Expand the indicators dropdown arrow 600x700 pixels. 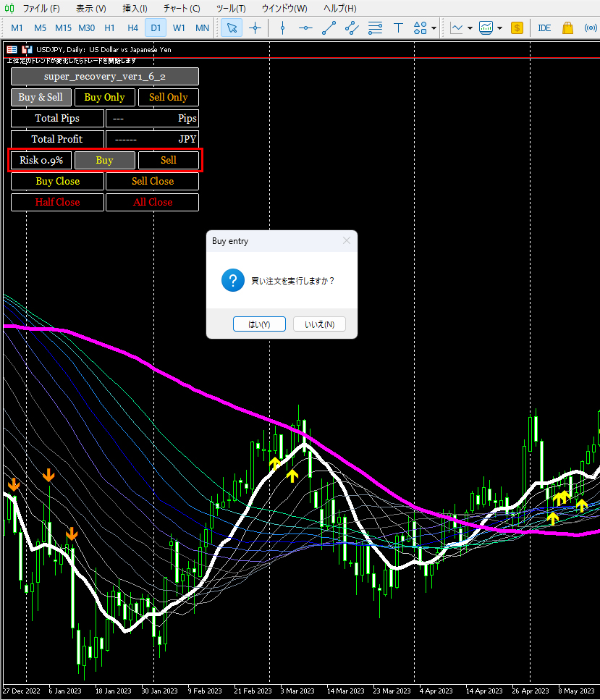point(470,28)
